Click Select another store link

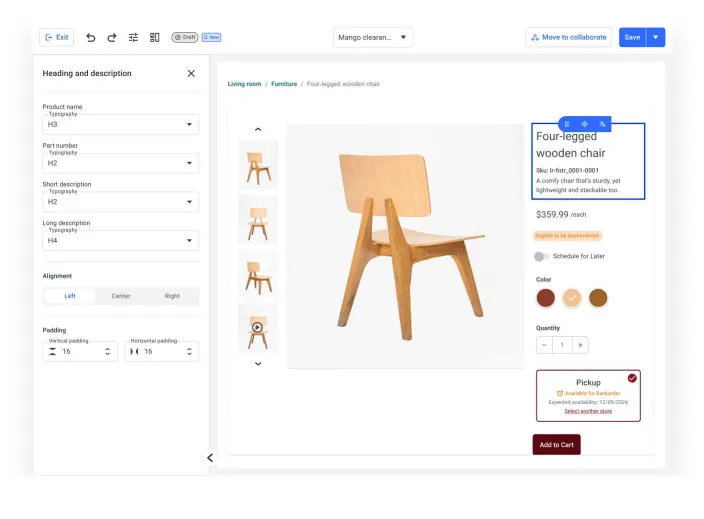tap(588, 411)
